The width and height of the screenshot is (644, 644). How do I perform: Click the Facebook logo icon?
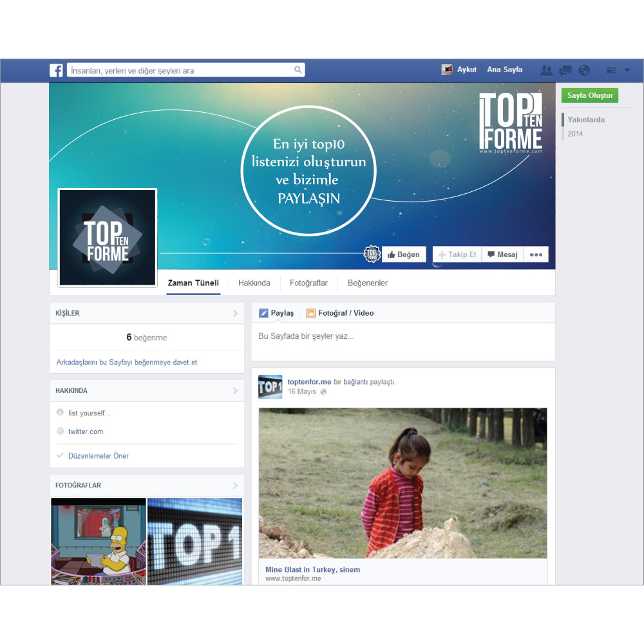[x=56, y=70]
